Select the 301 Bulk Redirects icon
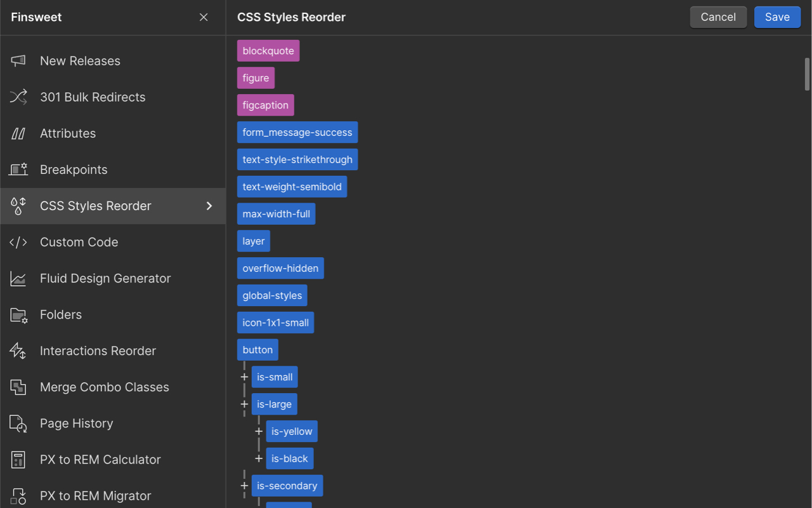Image resolution: width=812 pixels, height=508 pixels. coord(18,97)
